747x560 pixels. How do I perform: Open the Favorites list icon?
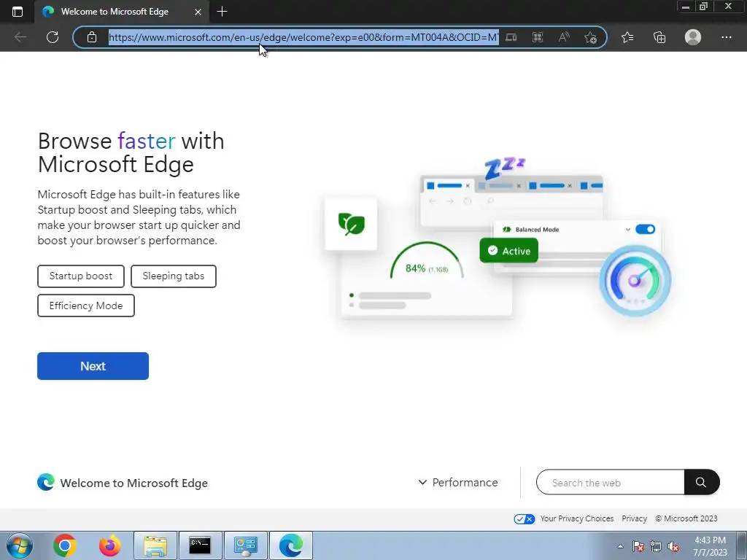tap(627, 37)
